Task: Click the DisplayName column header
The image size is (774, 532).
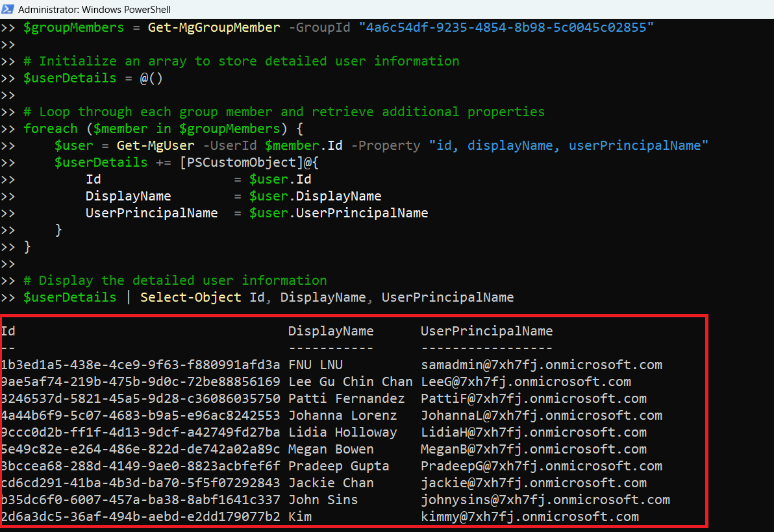Action: pos(331,331)
